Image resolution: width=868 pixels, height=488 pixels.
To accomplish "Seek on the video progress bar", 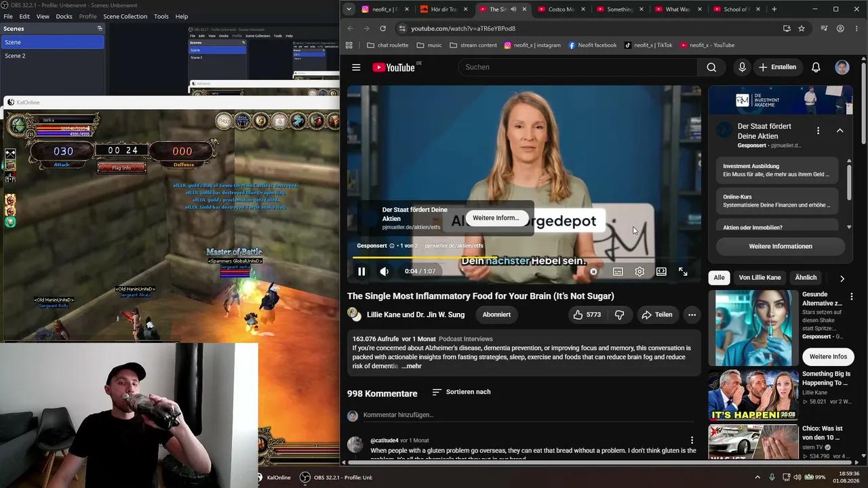I will pos(524,258).
